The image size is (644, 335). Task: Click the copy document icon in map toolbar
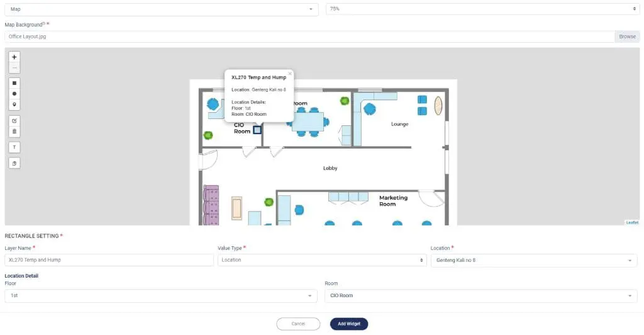pos(14,163)
